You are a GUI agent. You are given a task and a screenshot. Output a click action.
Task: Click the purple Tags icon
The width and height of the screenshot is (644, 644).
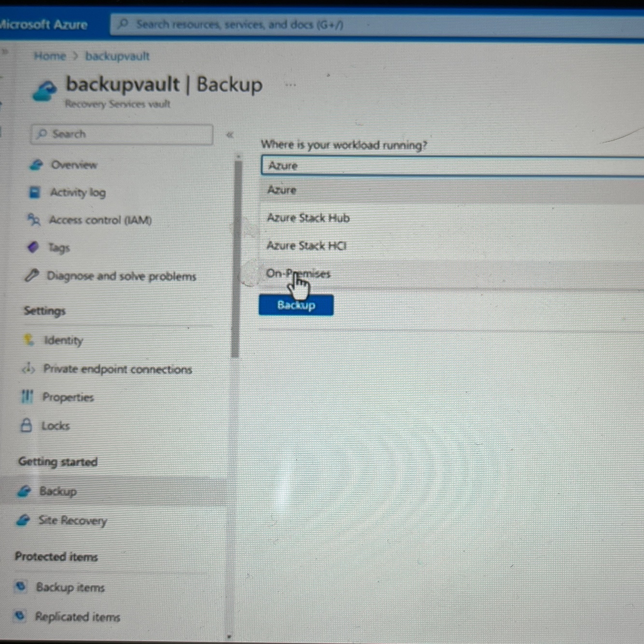32,247
